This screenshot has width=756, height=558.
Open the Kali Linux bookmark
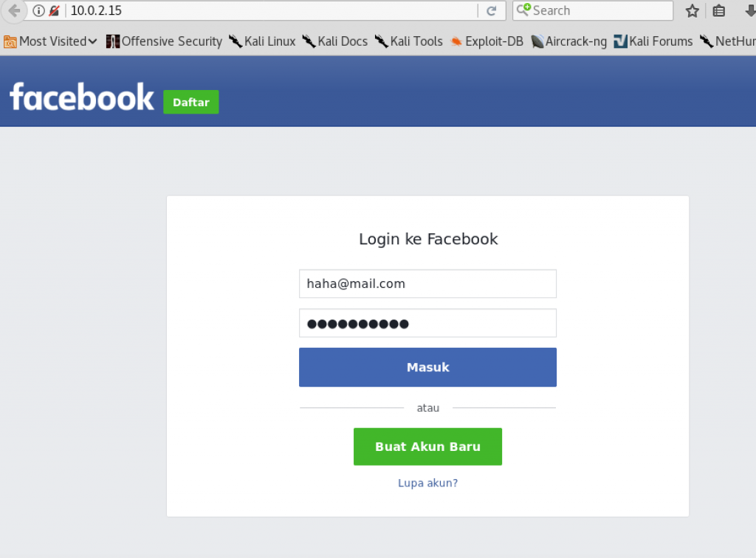(x=262, y=41)
